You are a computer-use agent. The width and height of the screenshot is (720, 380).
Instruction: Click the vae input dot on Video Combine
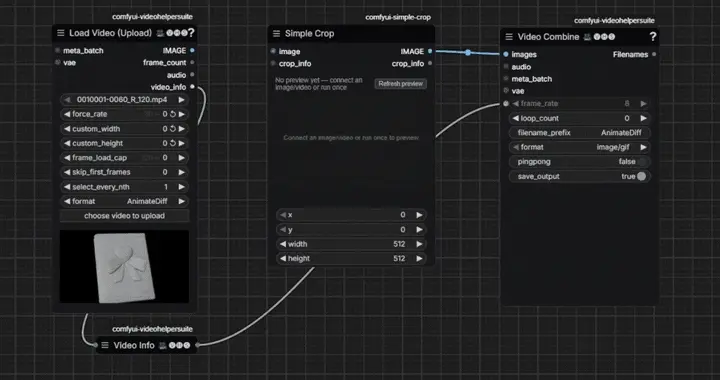click(x=506, y=91)
